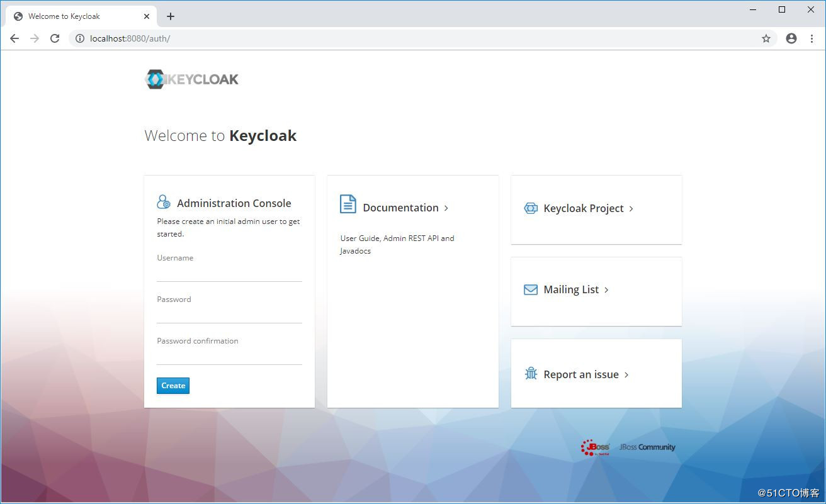Image resolution: width=826 pixels, height=504 pixels.
Task: Open the Chrome three-dot menu
Action: (x=812, y=38)
